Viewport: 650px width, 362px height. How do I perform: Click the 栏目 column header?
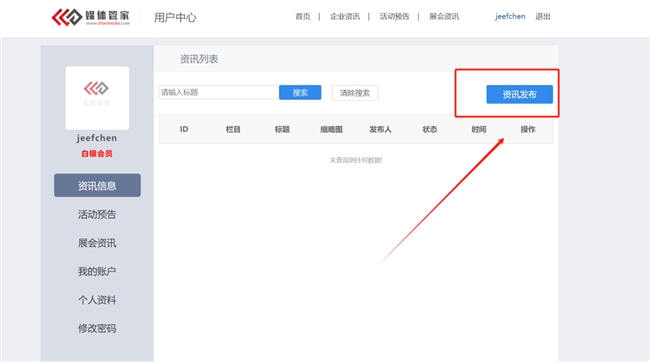click(233, 129)
